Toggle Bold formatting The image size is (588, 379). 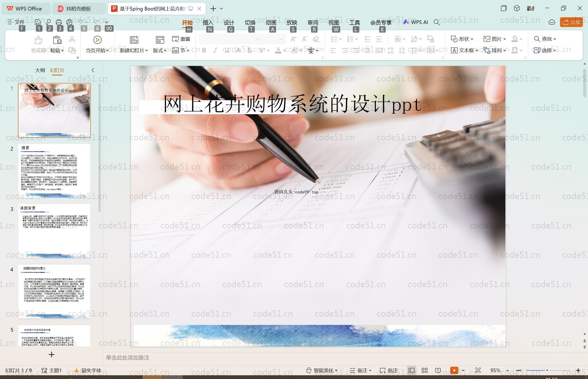204,50
